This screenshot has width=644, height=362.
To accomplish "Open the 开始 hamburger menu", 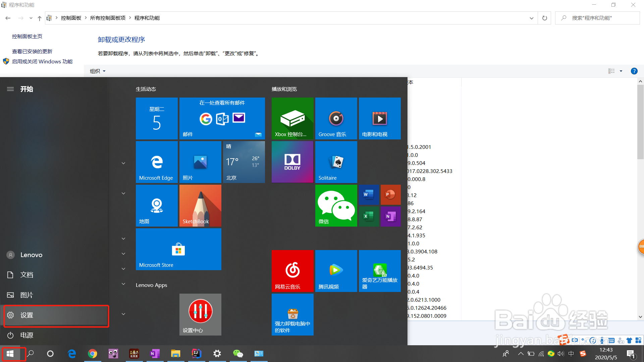I will [x=10, y=89].
